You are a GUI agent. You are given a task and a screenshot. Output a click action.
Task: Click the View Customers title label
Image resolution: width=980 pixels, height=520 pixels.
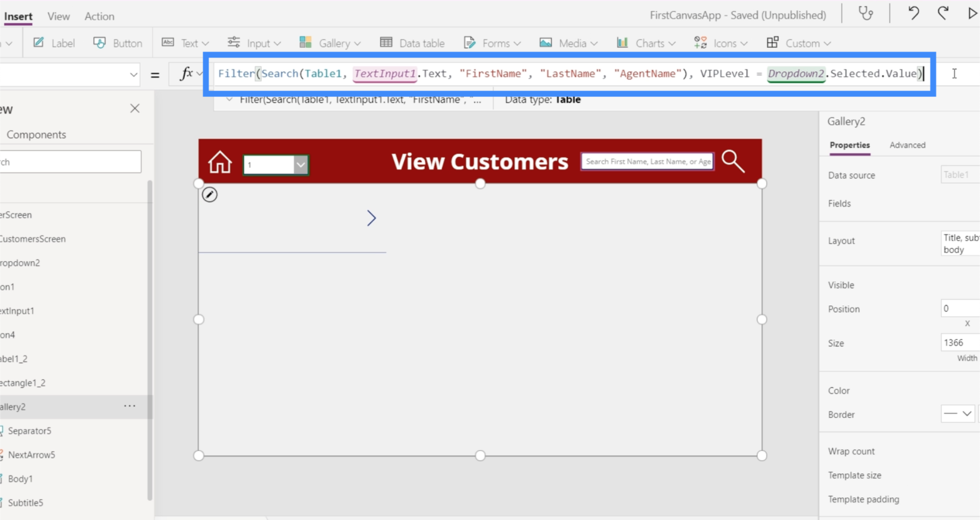click(480, 161)
